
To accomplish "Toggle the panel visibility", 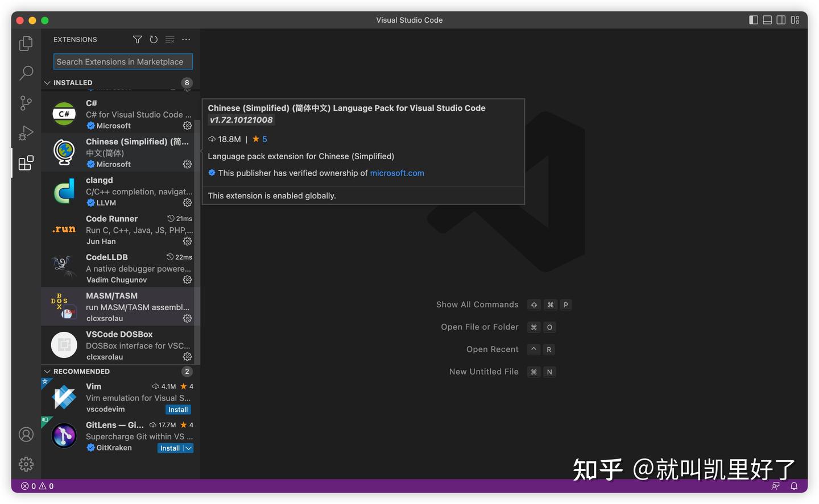I will [767, 19].
